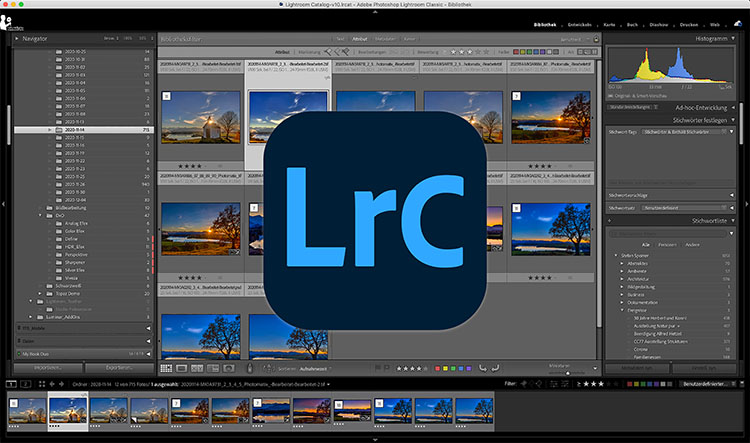The image size is (750, 443).
Task: Click Einstell. syn. button
Action: pyautogui.click(x=704, y=368)
